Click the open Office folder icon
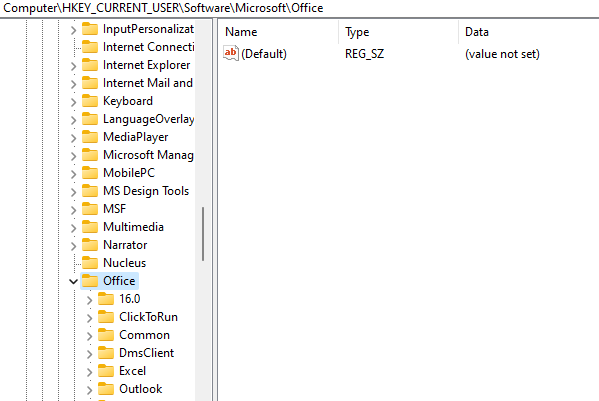 pyautogui.click(x=90, y=281)
